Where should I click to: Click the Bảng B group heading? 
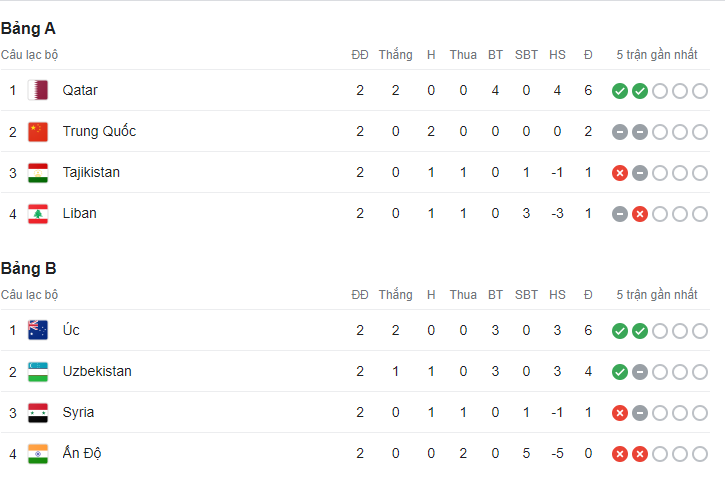28,268
